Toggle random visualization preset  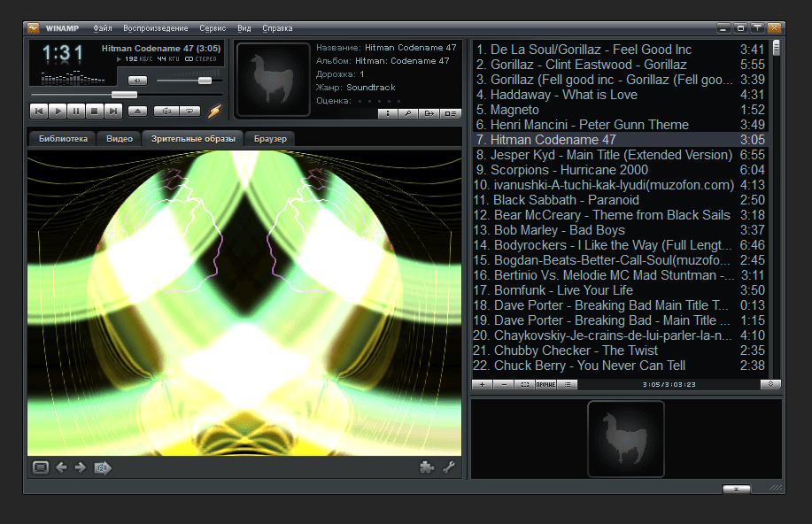103,468
